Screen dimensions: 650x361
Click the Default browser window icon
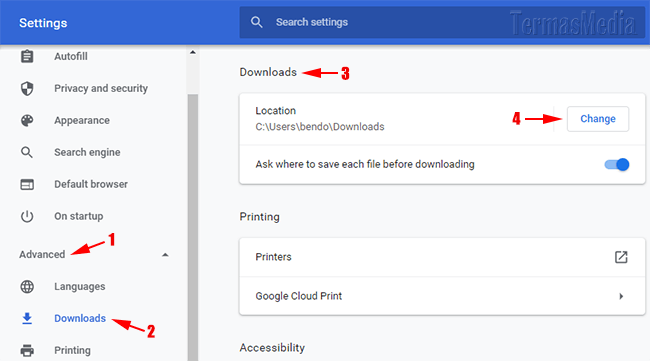click(x=27, y=184)
